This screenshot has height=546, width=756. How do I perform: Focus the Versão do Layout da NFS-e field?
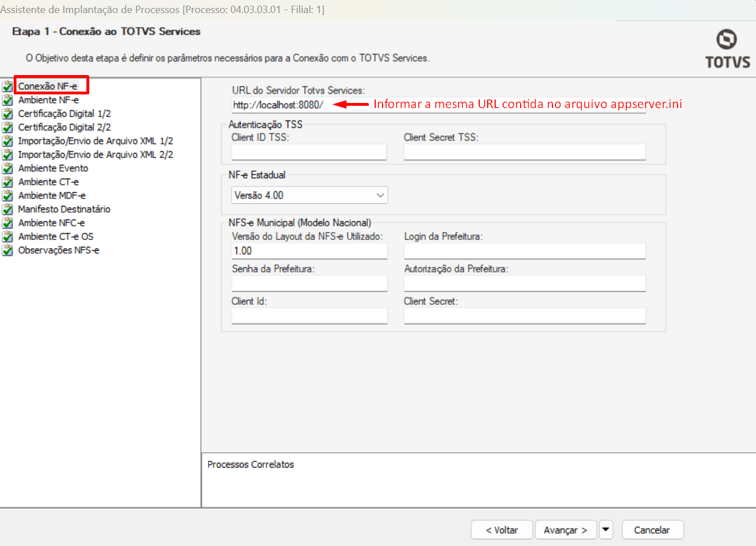309,251
